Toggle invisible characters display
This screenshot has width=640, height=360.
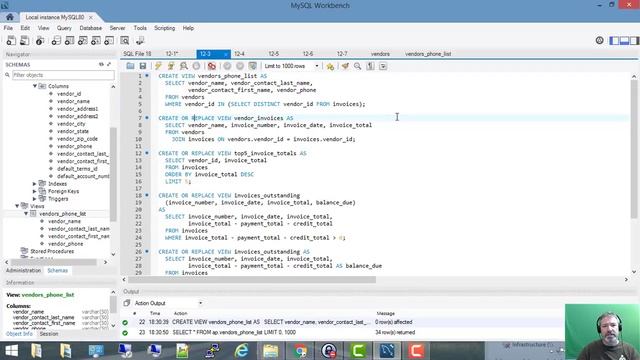point(370,66)
